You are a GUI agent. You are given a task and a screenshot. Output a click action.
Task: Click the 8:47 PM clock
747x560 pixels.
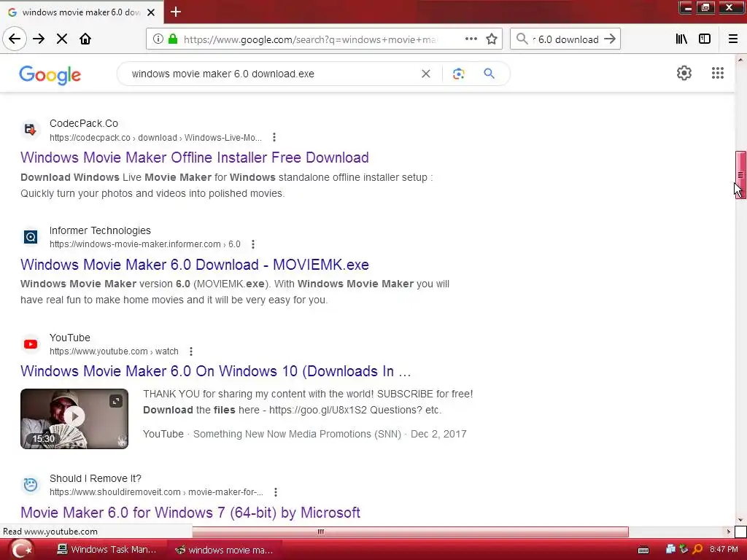click(724, 550)
